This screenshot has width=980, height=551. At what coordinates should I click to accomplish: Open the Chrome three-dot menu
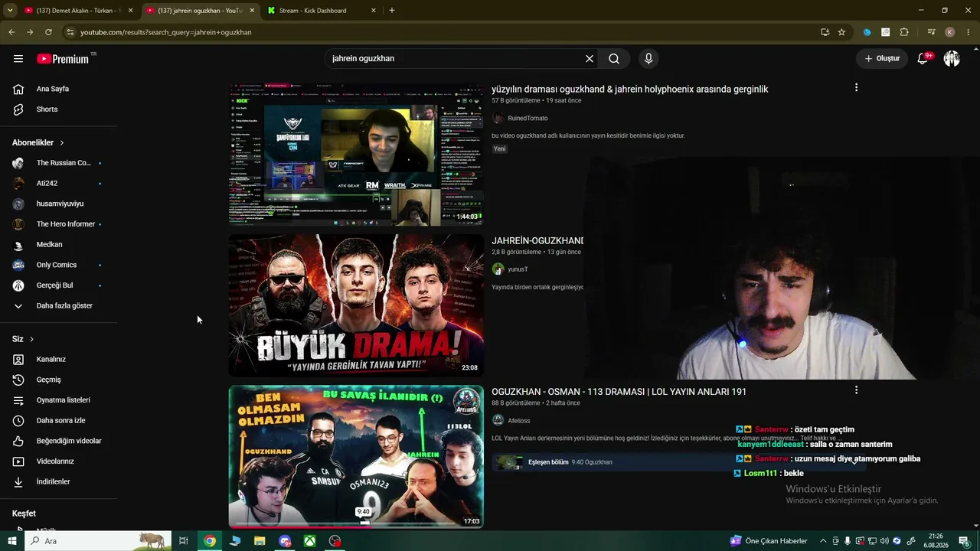(969, 32)
